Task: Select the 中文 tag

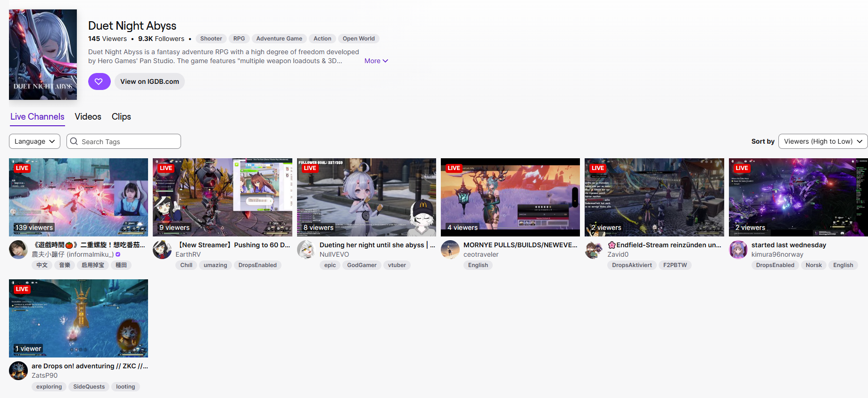Action: (x=42, y=265)
